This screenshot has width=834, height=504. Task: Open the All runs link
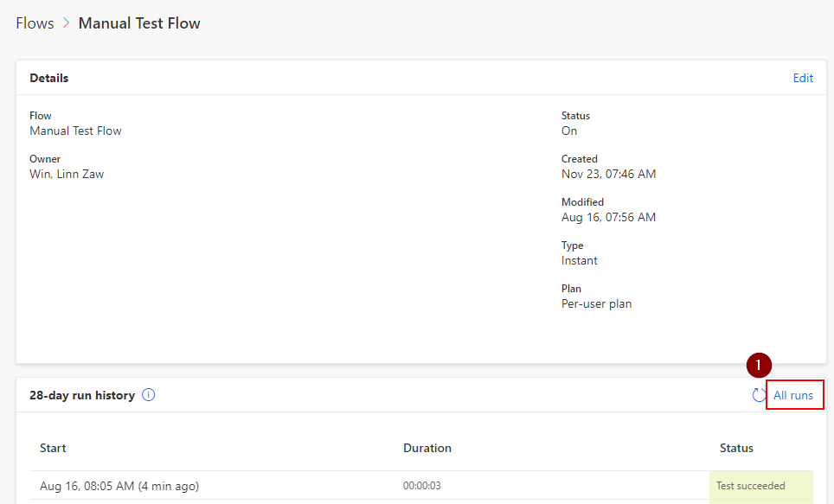[x=793, y=395]
